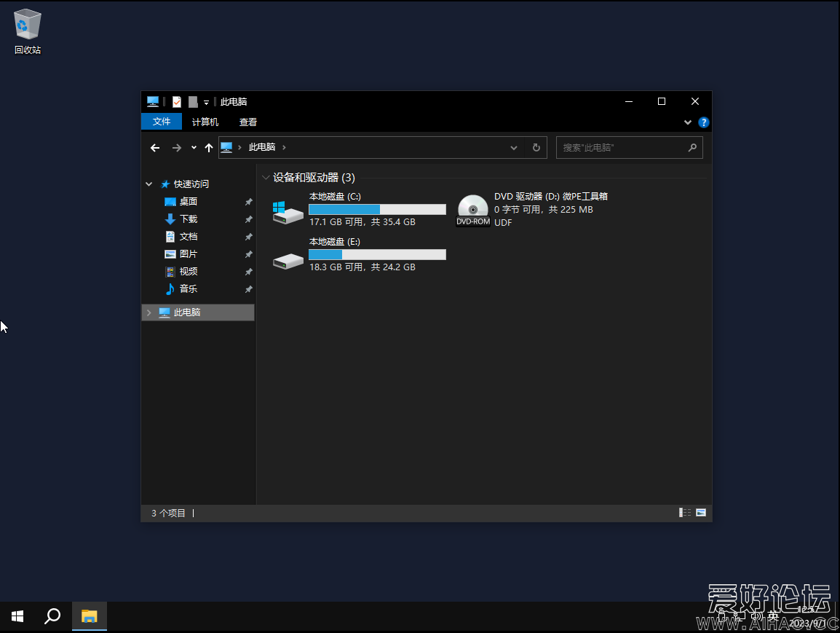840x633 pixels.
Task: Click the New Folder icon on the Quick Access Toolbar
Action: [192, 102]
